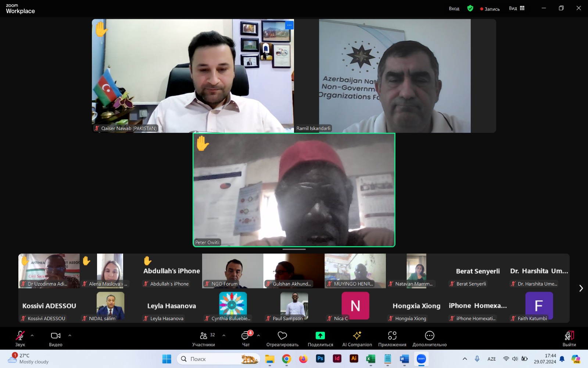The width and height of the screenshot is (588, 368).
Task: Open the Apps icon in the toolbar
Action: click(x=392, y=336)
